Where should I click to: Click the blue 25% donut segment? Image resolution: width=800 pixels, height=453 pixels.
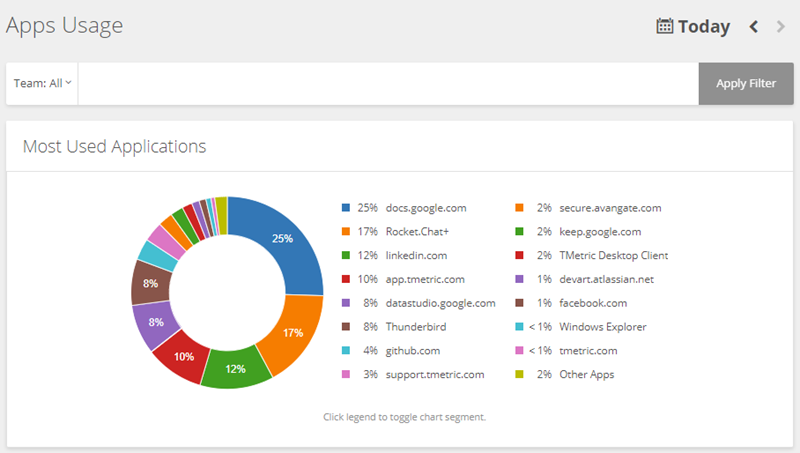click(282, 238)
